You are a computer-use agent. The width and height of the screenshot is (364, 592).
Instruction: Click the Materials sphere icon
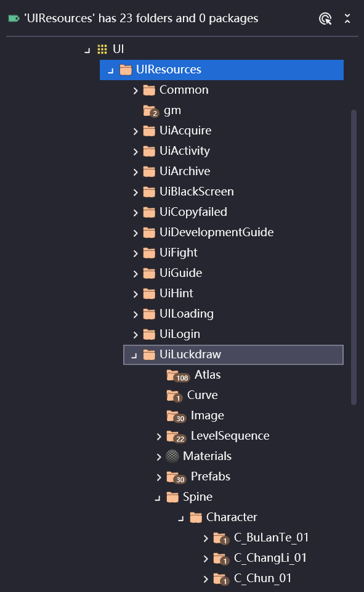click(172, 456)
